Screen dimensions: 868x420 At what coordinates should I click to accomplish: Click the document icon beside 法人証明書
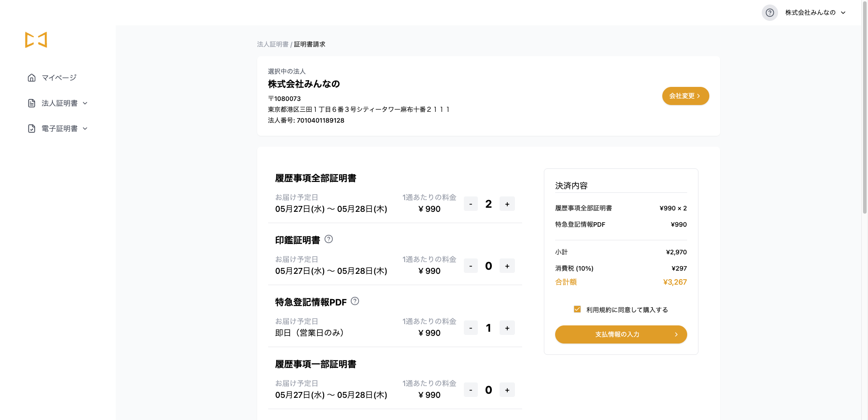(x=32, y=103)
